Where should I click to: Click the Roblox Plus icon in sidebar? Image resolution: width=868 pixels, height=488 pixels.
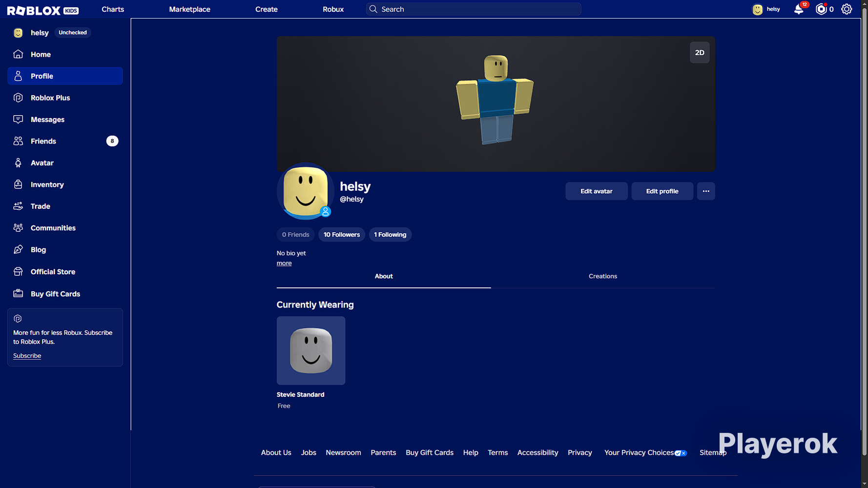coord(18,98)
